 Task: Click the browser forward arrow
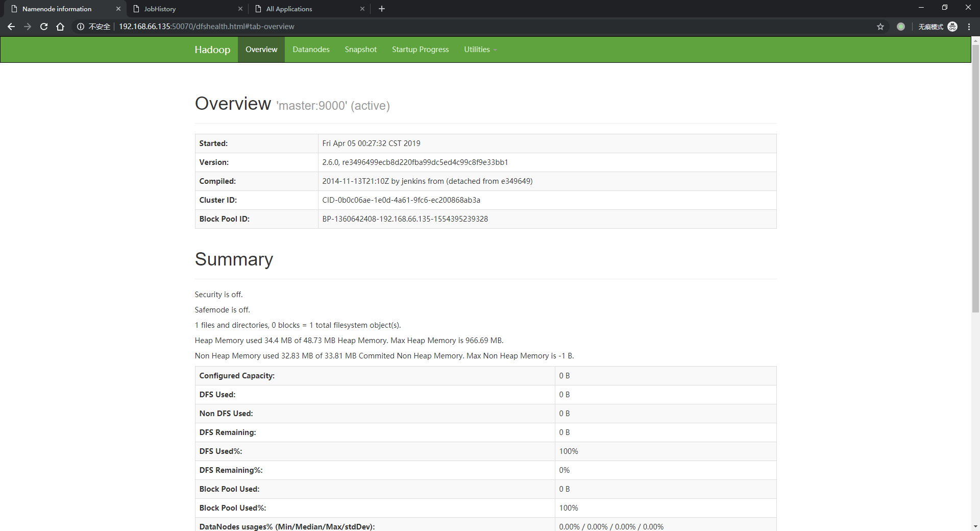[28, 27]
